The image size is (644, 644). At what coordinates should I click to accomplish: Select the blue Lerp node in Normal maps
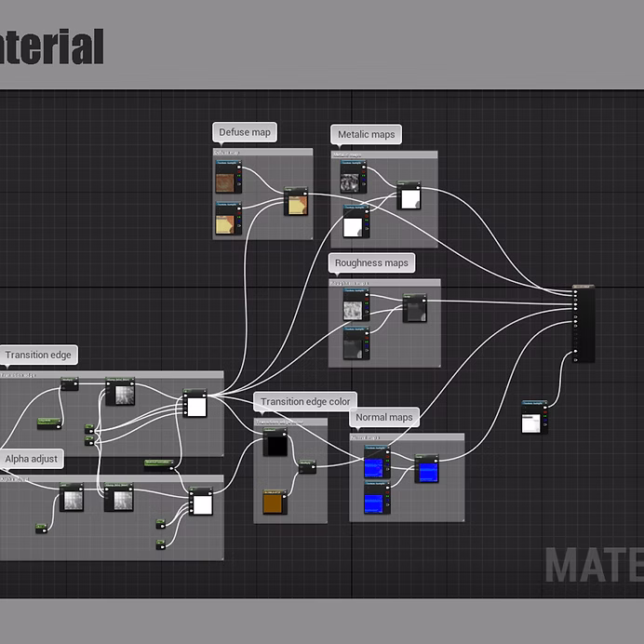(427, 469)
